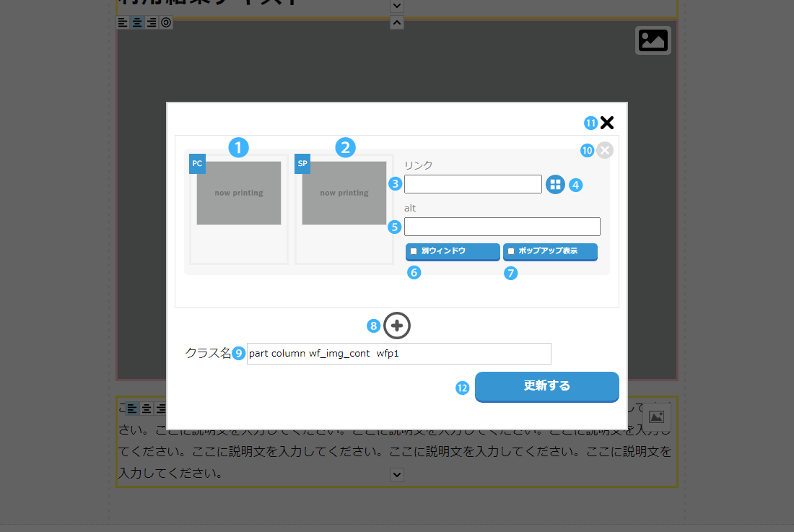The width and height of the screenshot is (794, 532).
Task: Click the image icon on the dark block
Action: (x=653, y=40)
